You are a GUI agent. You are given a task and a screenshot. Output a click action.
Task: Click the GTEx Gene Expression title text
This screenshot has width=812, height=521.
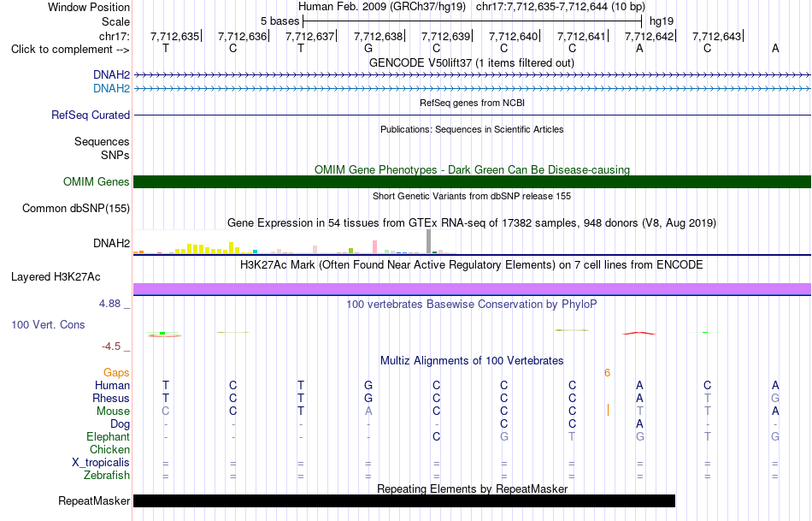point(472,223)
